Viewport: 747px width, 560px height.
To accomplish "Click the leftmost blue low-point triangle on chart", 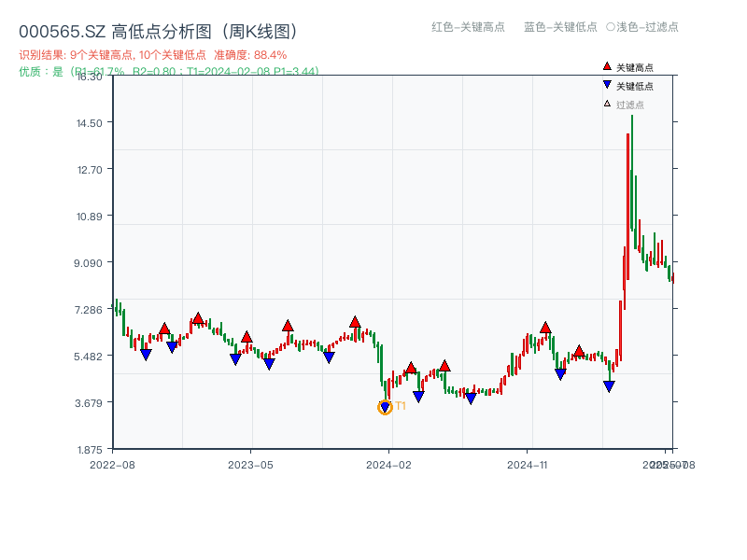I will [146, 355].
